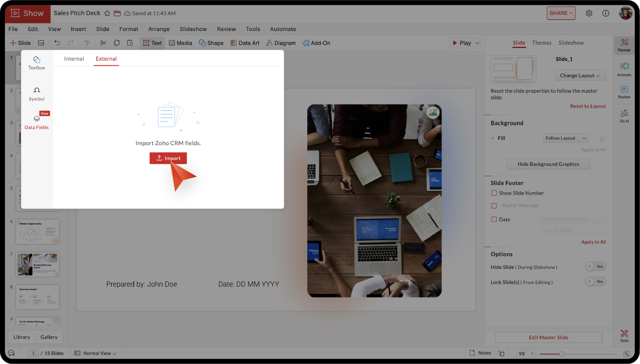Open the Animate panel
Screen dimensions: 640x364
point(624,69)
